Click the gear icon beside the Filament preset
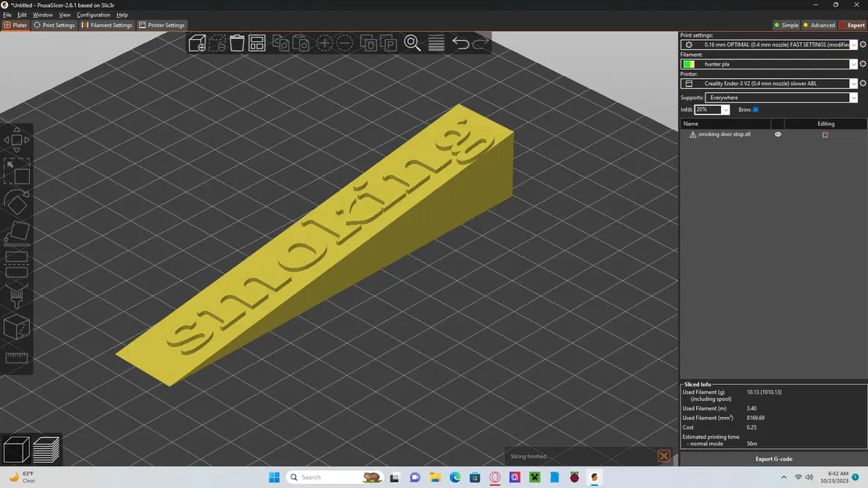This screenshot has height=488, width=868. pyautogui.click(x=863, y=64)
